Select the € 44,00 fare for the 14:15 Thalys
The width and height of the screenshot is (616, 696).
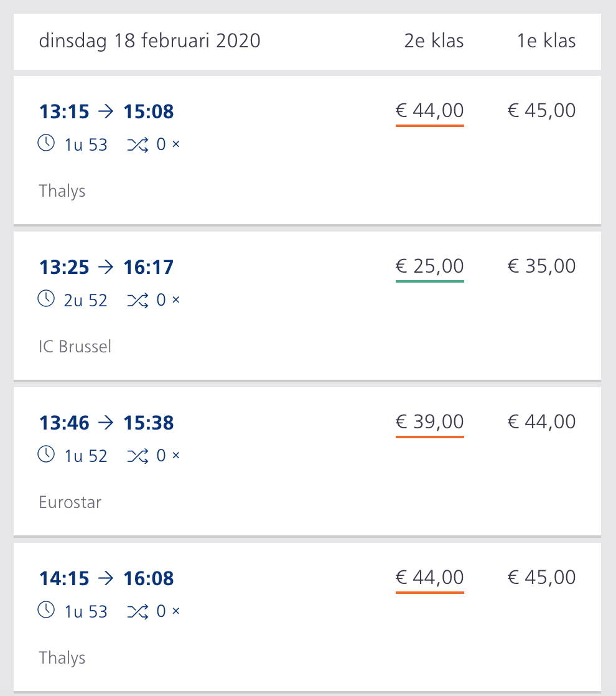pos(429,578)
